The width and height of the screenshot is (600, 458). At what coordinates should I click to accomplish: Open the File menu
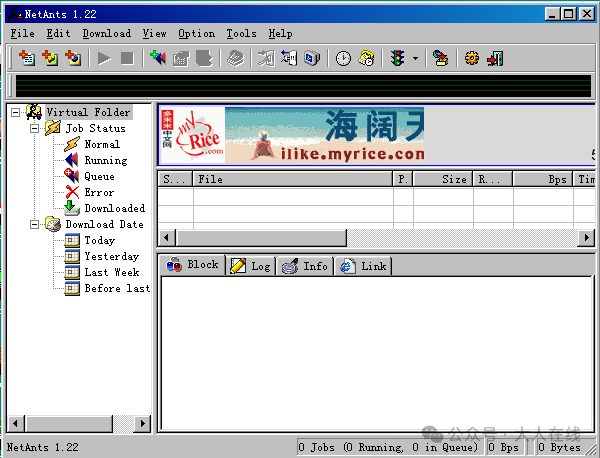tap(22, 34)
